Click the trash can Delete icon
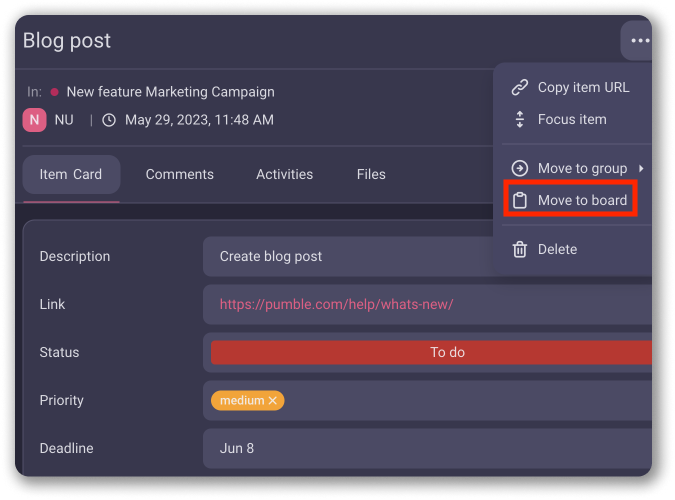675x500 pixels. pyautogui.click(x=519, y=249)
